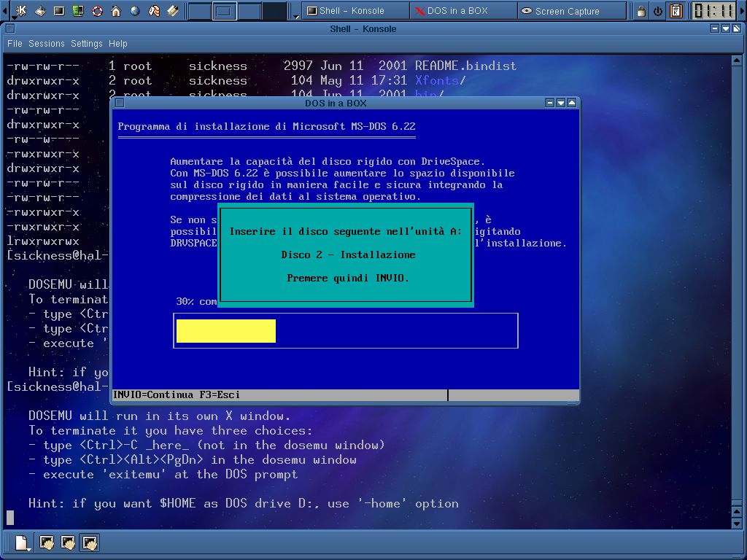Viewport: 747px width, 560px height.
Task: Click the Konsole text cursor block at prompt
Action: point(10,518)
